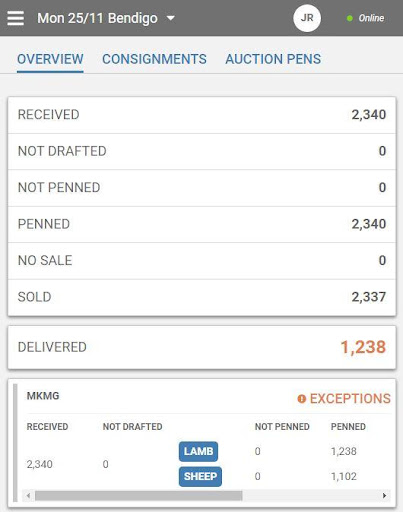Open the Sold total row
Screen dimensions: 403x512
tap(202, 297)
